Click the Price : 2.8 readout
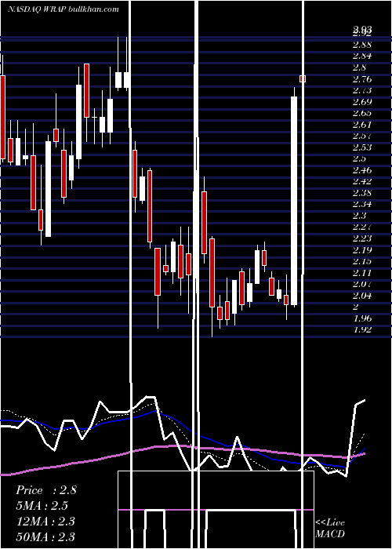 45,490
